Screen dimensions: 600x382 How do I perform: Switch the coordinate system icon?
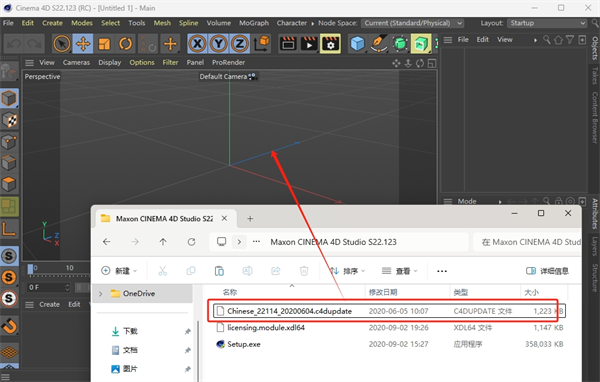tap(262, 44)
